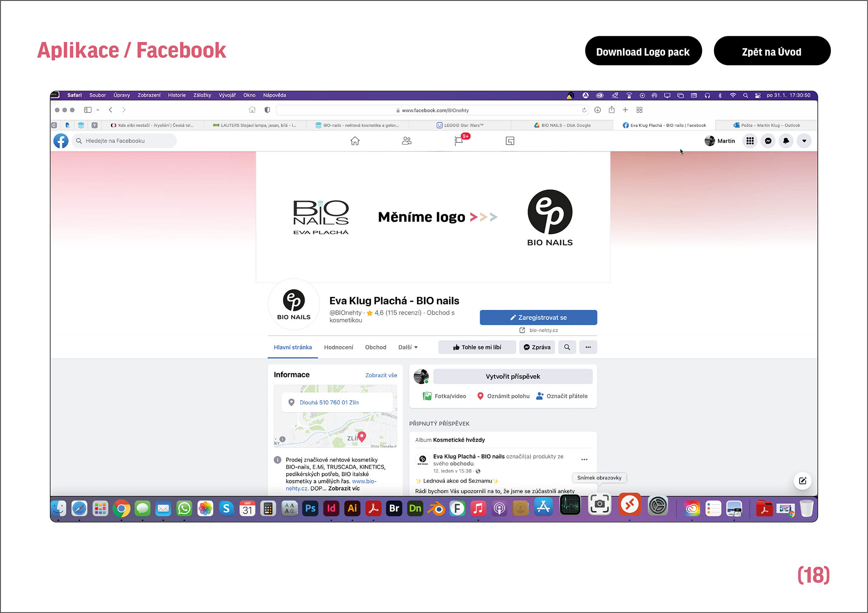This screenshot has height=613, width=868.
Task: Switch to the Obchod tab
Action: point(376,347)
